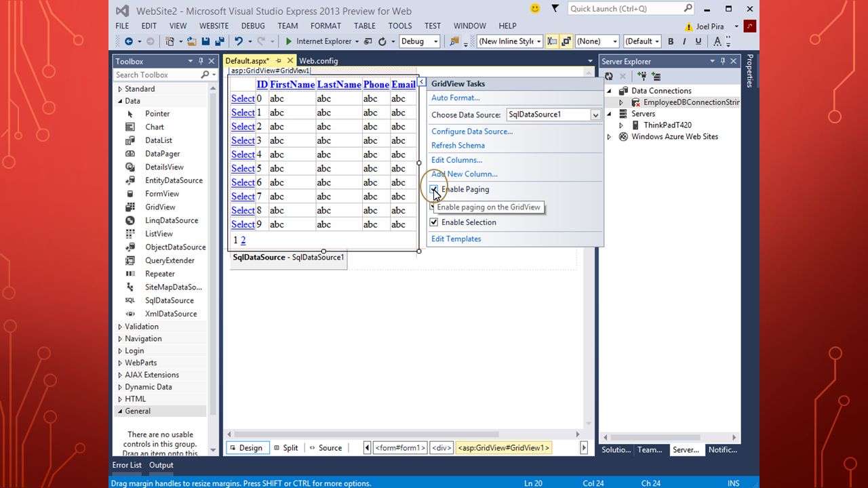Open the Properties side tab

click(749, 70)
